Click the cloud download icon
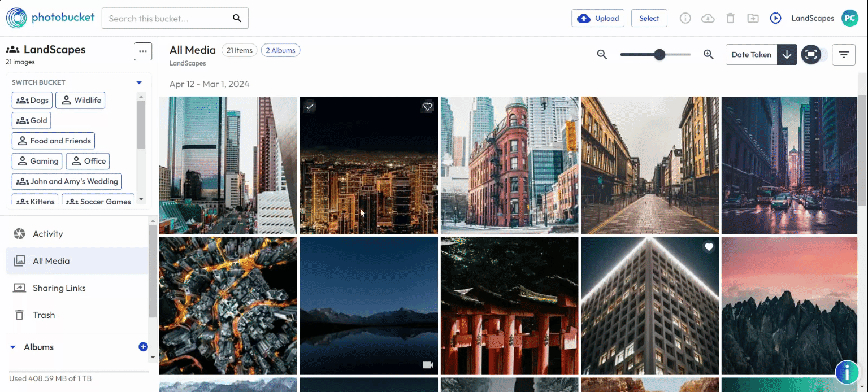Viewport: 868px width, 392px height. tap(708, 18)
